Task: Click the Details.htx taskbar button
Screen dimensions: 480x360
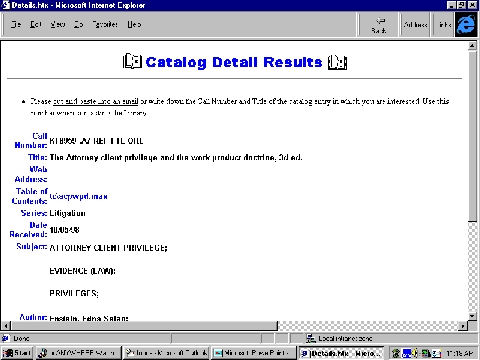Action: click(x=341, y=353)
